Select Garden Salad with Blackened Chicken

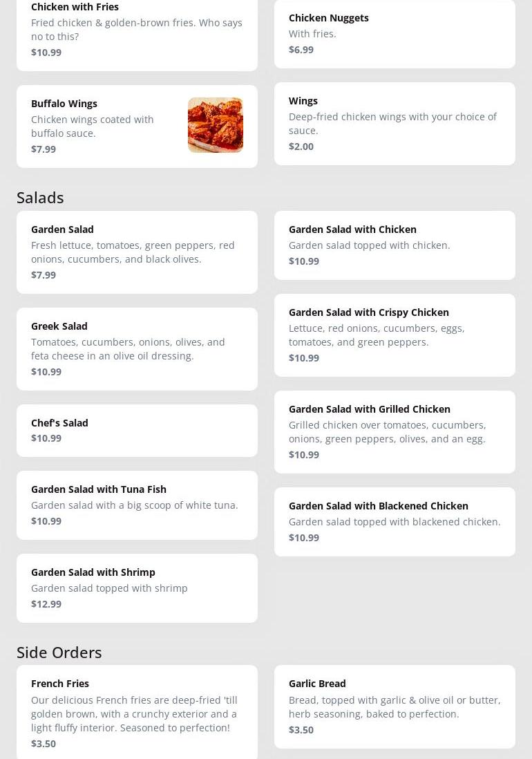click(x=394, y=521)
